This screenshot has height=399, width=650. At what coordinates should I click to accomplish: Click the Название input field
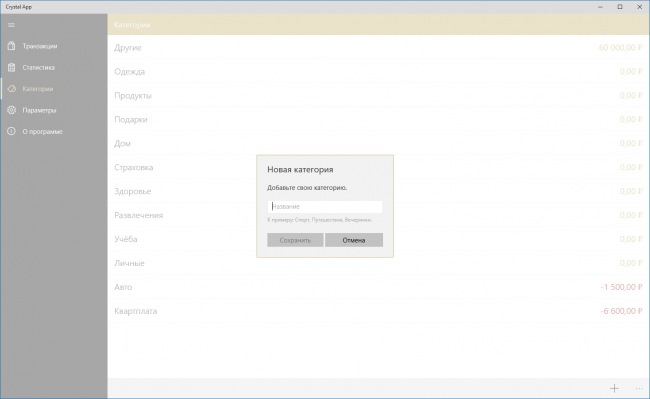click(x=325, y=206)
